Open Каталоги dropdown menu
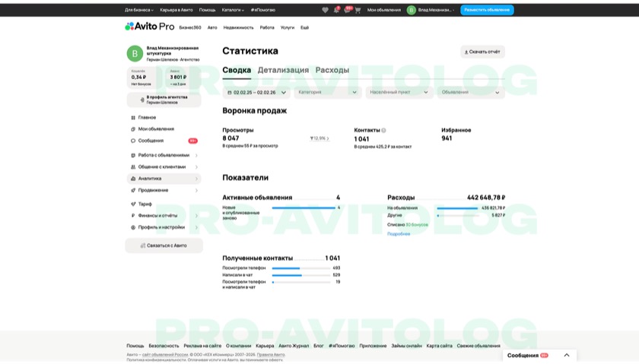The width and height of the screenshot is (639, 364). coord(233,10)
